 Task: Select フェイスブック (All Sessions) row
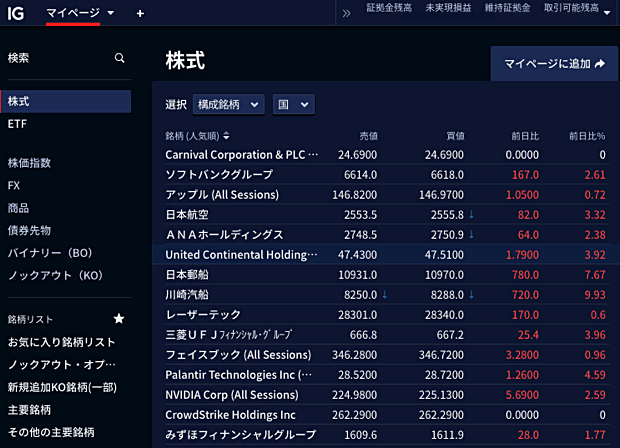click(x=386, y=355)
